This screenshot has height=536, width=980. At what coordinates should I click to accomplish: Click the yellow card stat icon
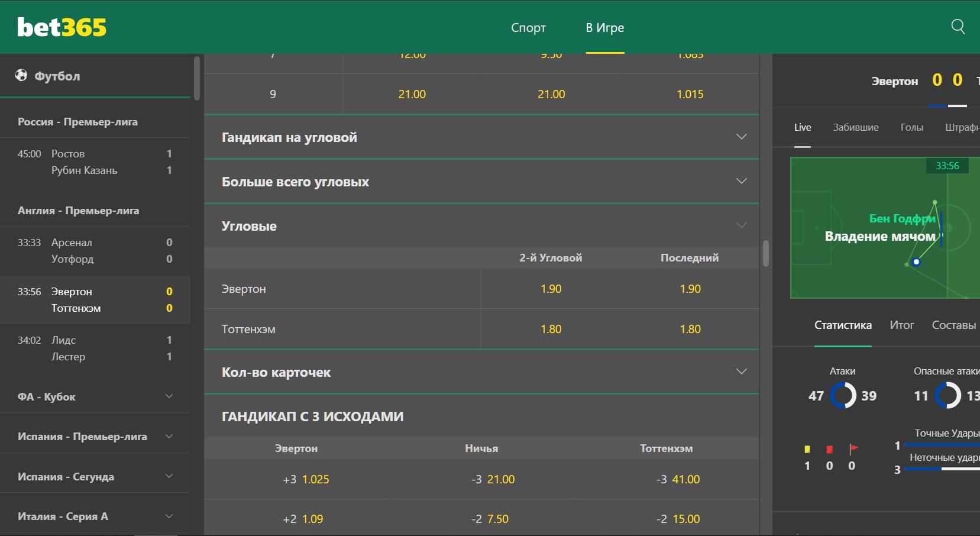pyautogui.click(x=807, y=449)
